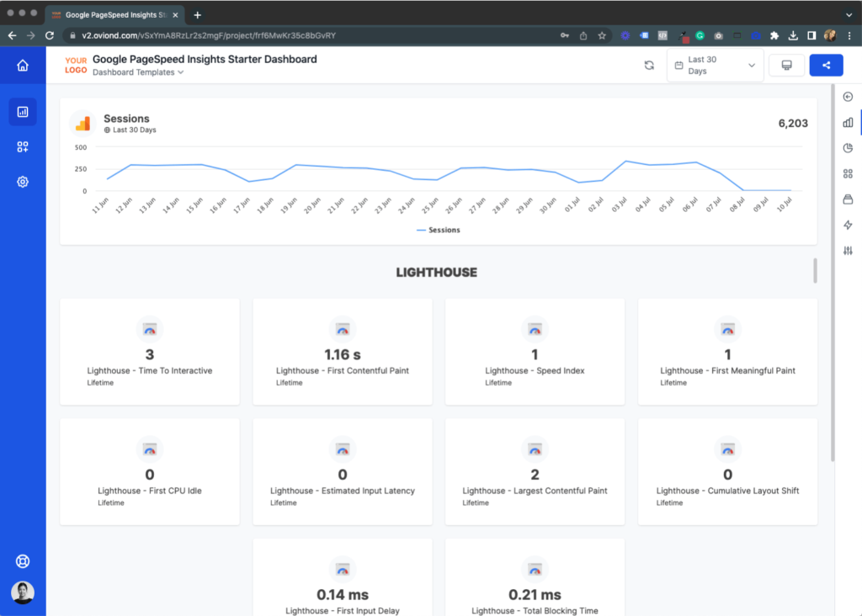862x616 pixels.
Task: Expand the Dashboard Templates dropdown
Action: pyautogui.click(x=138, y=72)
